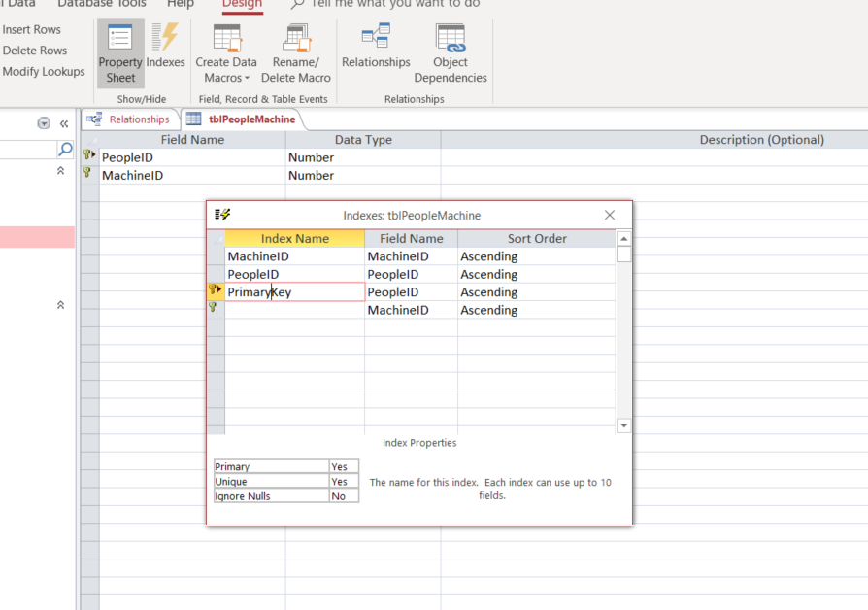
Task: Collapse the lower navigation group chevrons
Action: (x=60, y=305)
